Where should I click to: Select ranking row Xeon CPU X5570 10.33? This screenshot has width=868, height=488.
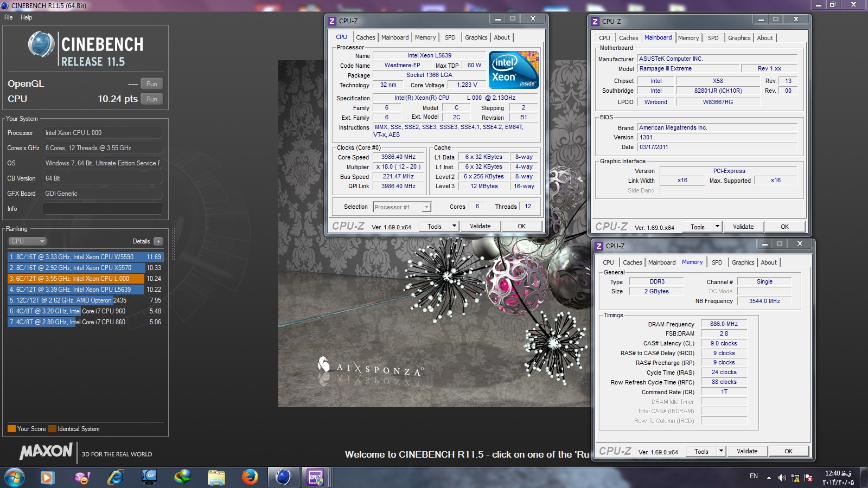click(x=85, y=268)
